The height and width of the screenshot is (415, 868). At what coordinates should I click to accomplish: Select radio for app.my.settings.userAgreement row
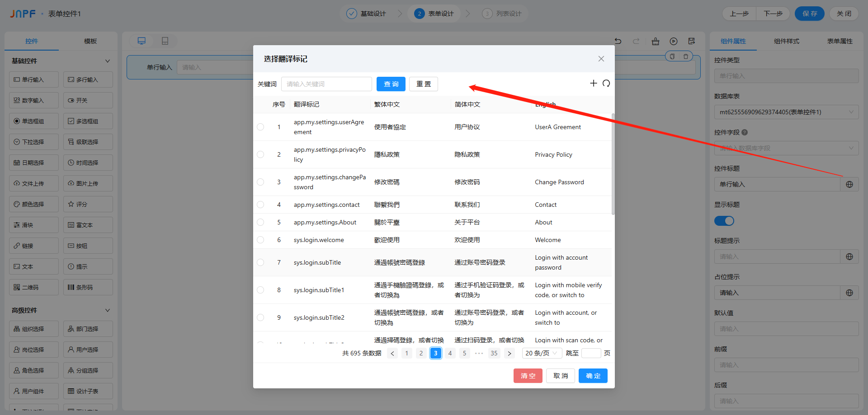point(260,127)
